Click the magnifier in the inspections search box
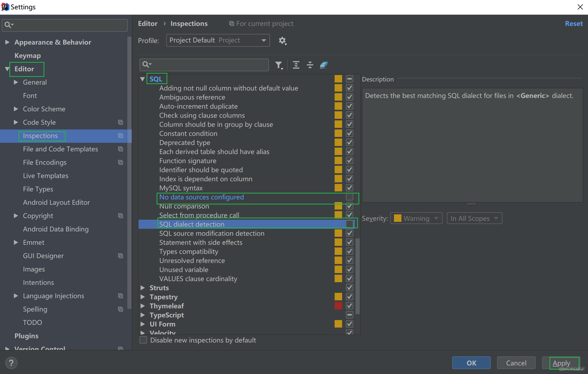Image resolution: width=588 pixels, height=374 pixels. [146, 65]
